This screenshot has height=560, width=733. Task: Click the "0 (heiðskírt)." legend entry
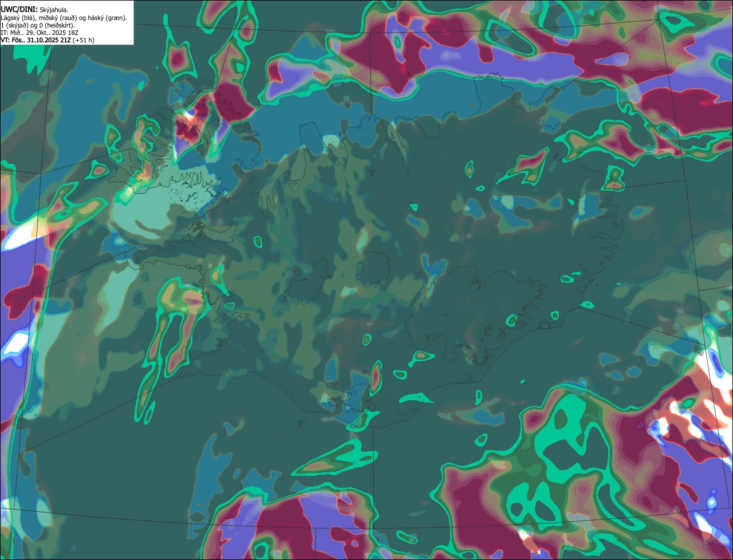pyautogui.click(x=57, y=26)
